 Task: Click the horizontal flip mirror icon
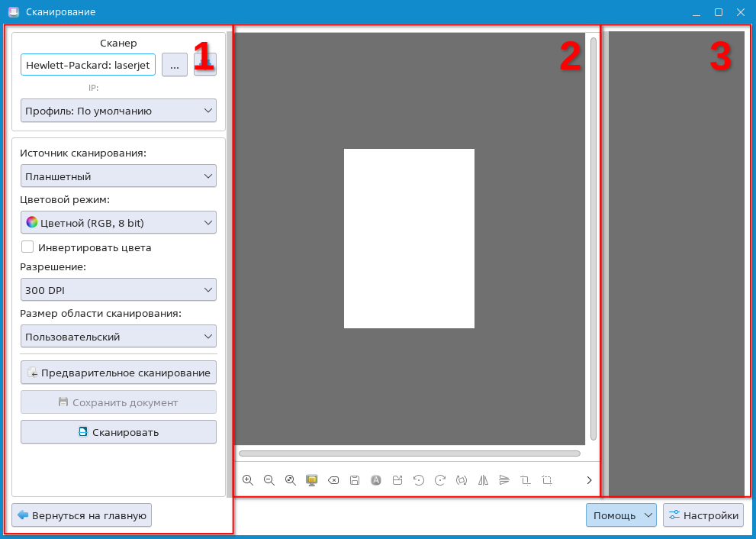coord(482,480)
